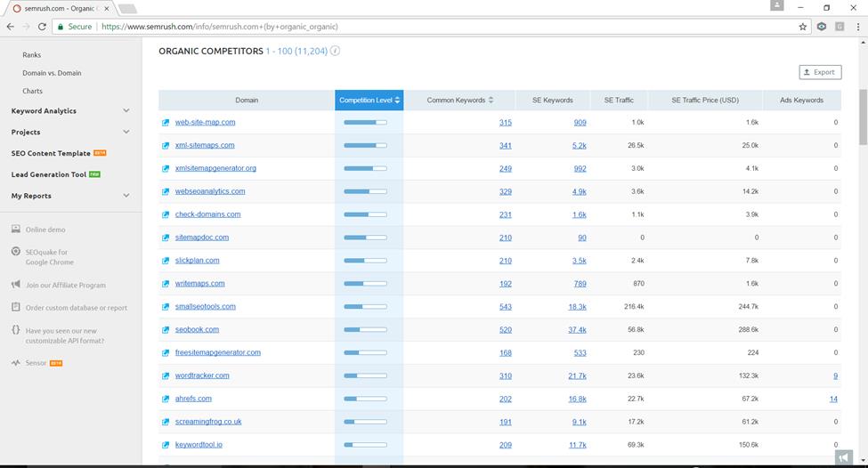
Task: Open external link icon for xmlsitemapgenerator.org
Action: point(166,169)
